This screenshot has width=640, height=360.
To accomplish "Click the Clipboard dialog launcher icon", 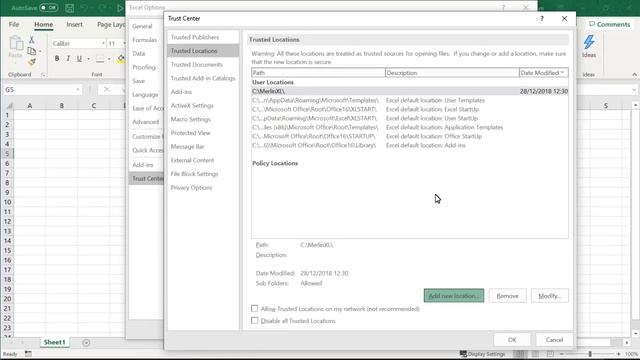I will coord(43,75).
